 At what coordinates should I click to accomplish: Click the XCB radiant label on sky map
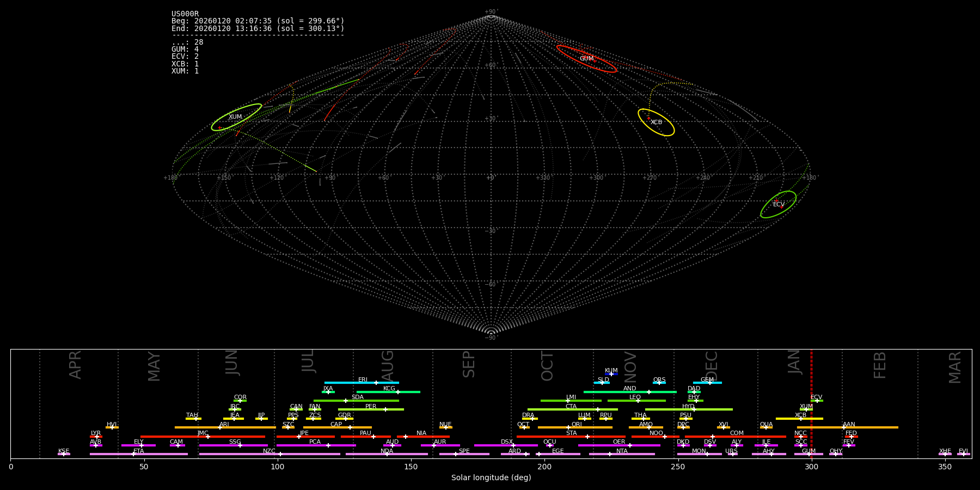coord(656,122)
